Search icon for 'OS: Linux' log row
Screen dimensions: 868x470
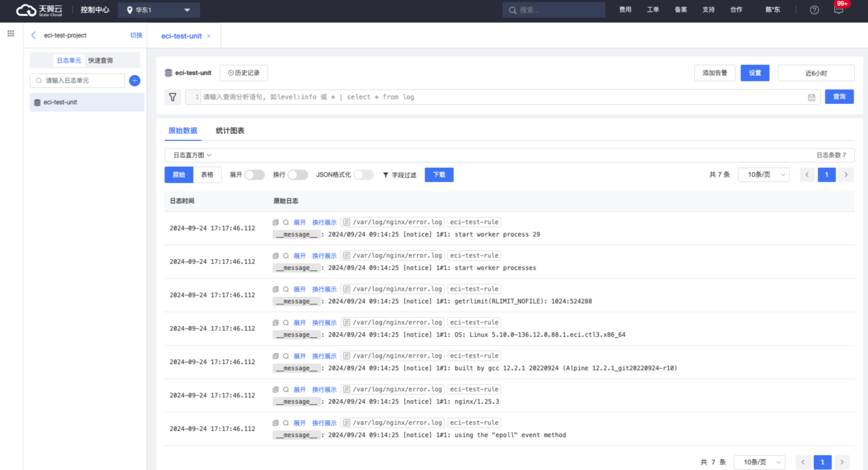pyautogui.click(x=286, y=322)
